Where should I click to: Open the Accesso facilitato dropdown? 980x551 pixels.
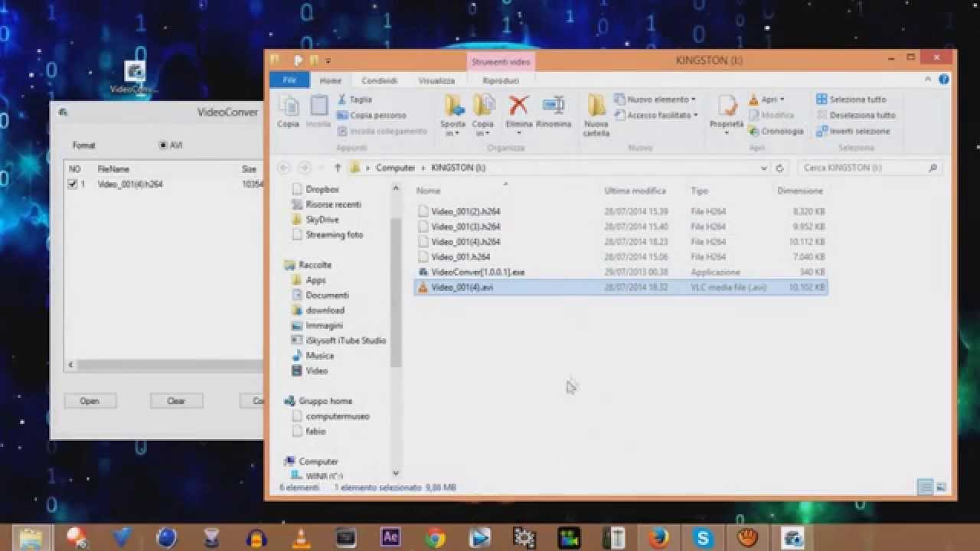click(x=656, y=116)
